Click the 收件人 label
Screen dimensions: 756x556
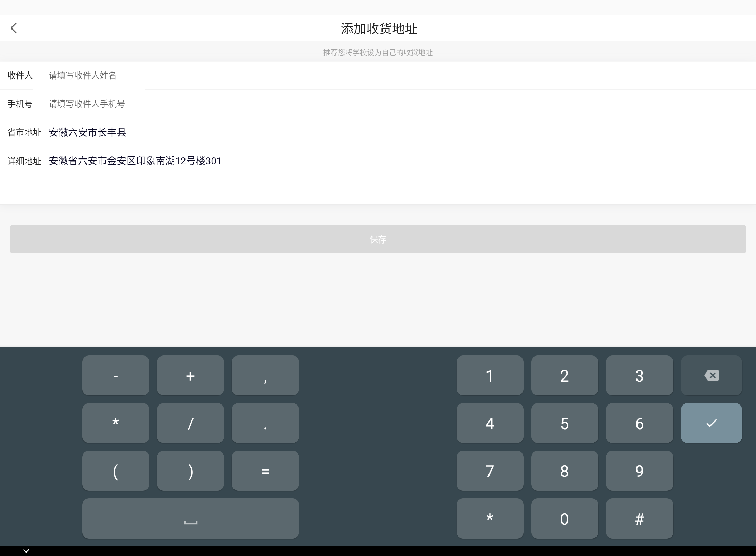(x=20, y=75)
